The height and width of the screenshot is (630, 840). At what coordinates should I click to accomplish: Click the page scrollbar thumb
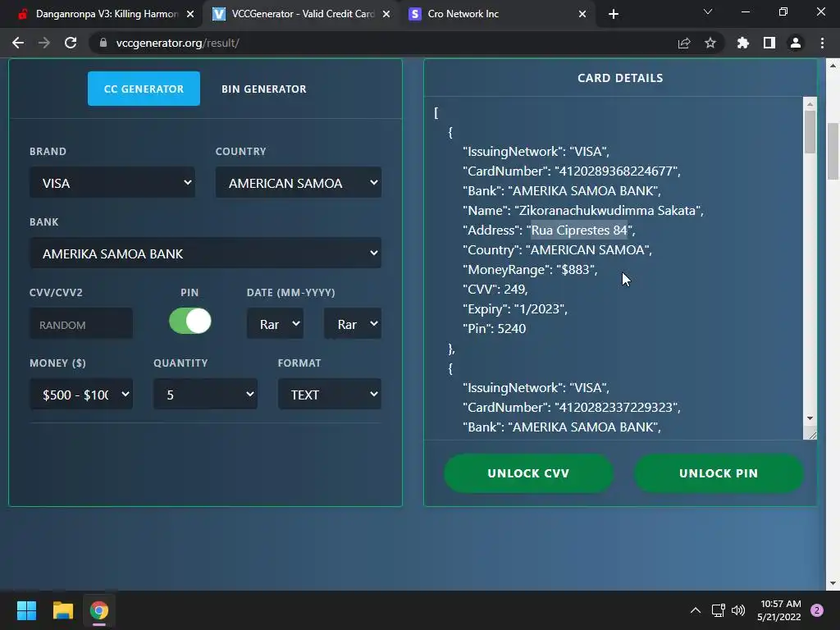(833, 152)
